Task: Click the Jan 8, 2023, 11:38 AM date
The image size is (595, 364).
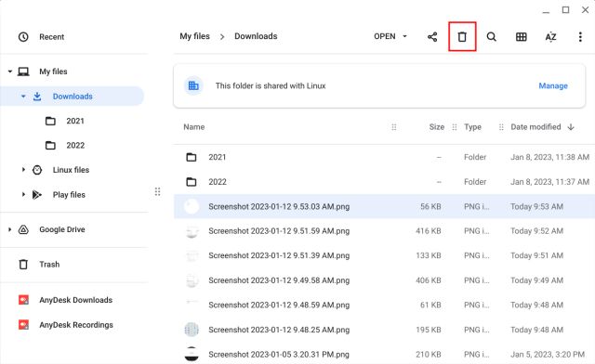Action: coord(549,157)
